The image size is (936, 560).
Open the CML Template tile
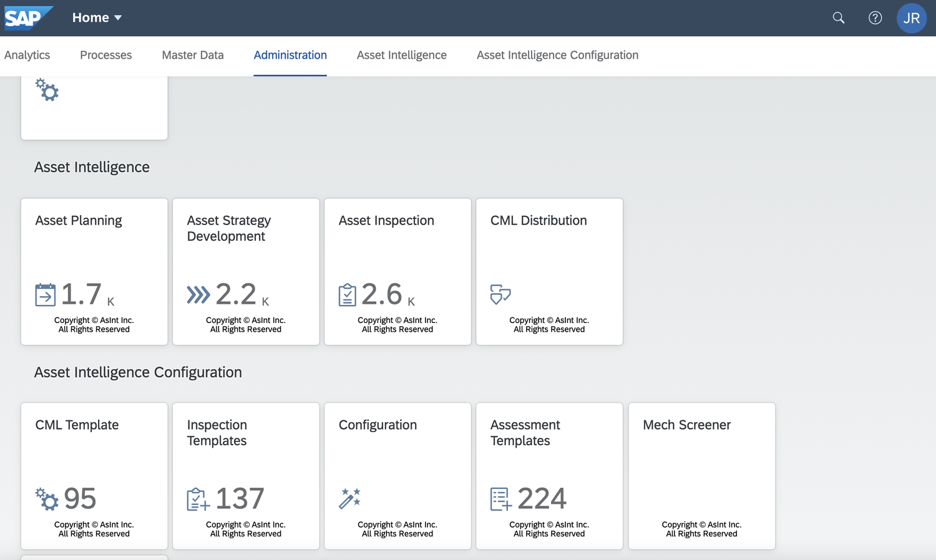[x=94, y=476]
